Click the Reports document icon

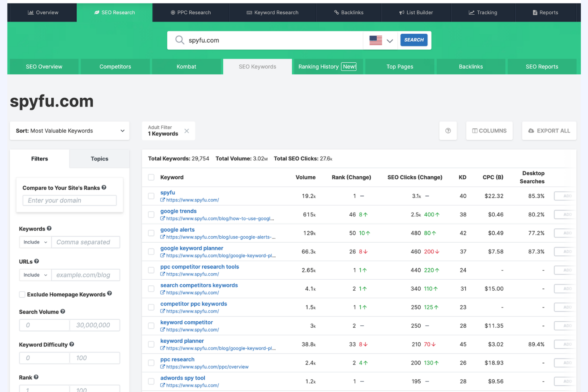click(x=534, y=12)
